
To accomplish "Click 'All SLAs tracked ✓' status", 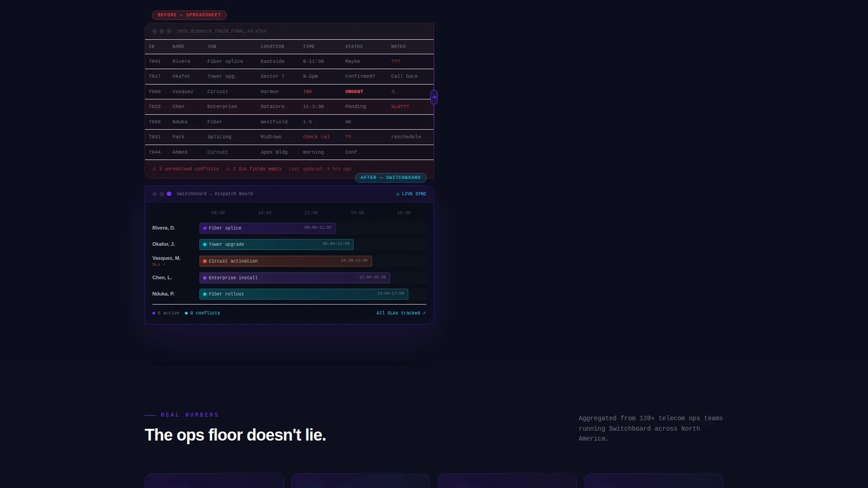I will (x=401, y=313).
